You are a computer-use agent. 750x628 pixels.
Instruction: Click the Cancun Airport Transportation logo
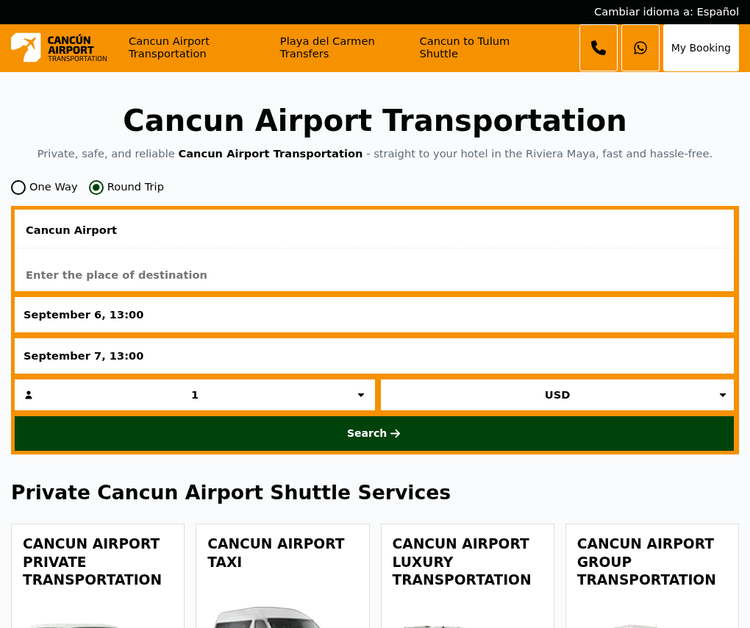[x=59, y=48]
